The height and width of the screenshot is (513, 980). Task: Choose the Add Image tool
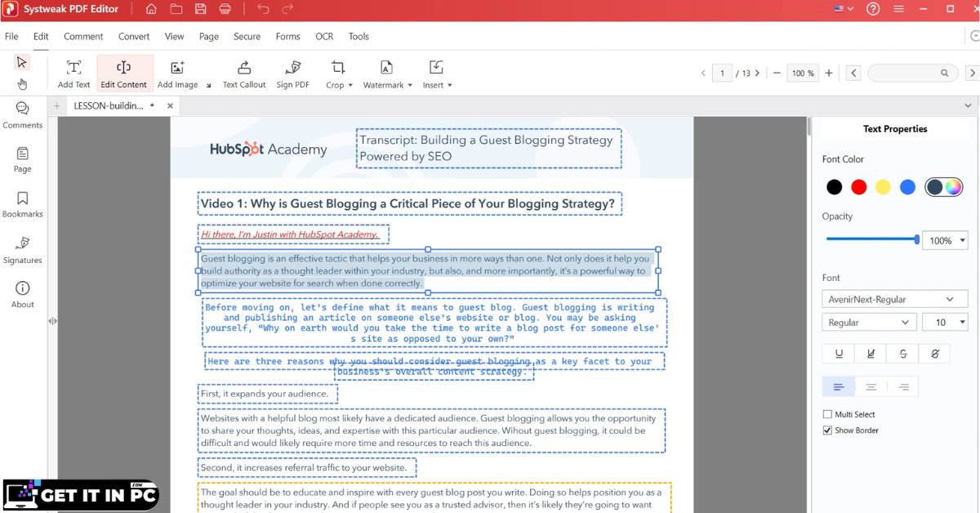tap(177, 74)
